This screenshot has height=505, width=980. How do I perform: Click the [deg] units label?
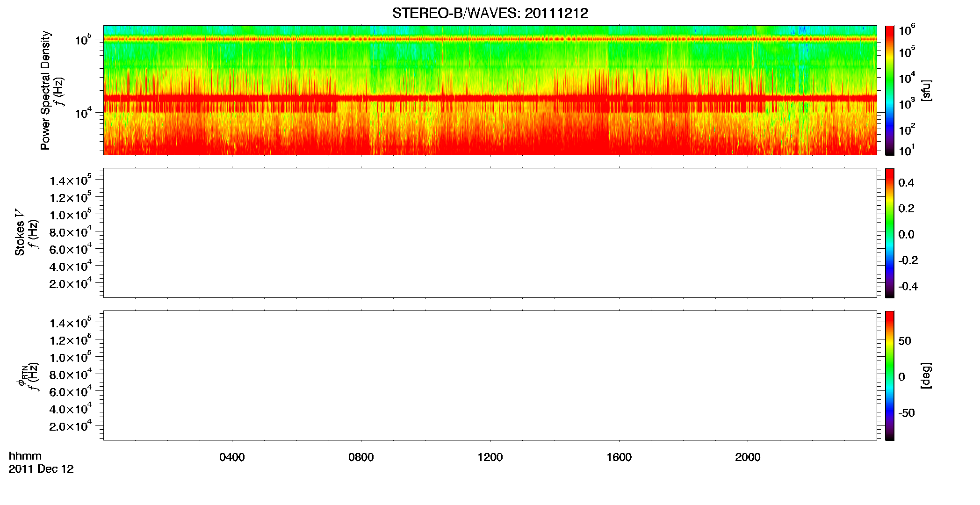[926, 375]
